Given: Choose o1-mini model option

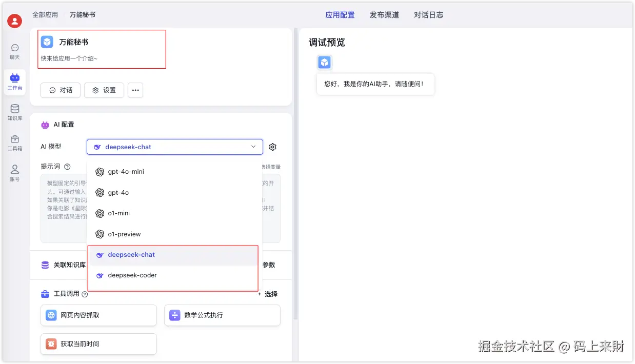Looking at the screenshot, I should (175, 213).
